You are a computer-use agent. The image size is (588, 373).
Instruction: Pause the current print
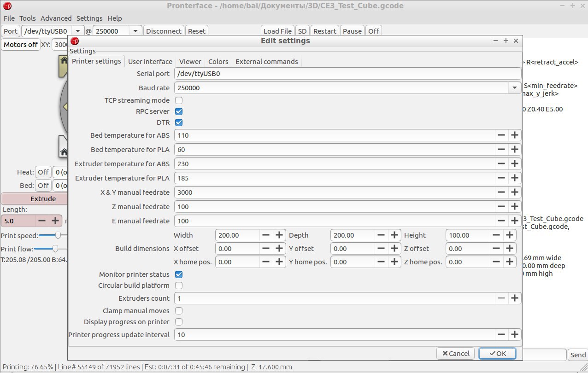pyautogui.click(x=352, y=31)
